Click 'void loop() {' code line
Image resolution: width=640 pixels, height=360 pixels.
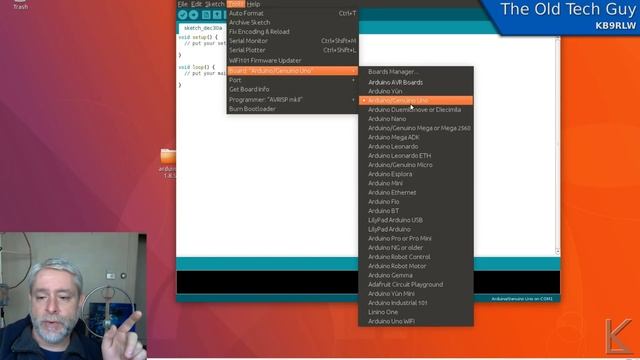[197, 67]
